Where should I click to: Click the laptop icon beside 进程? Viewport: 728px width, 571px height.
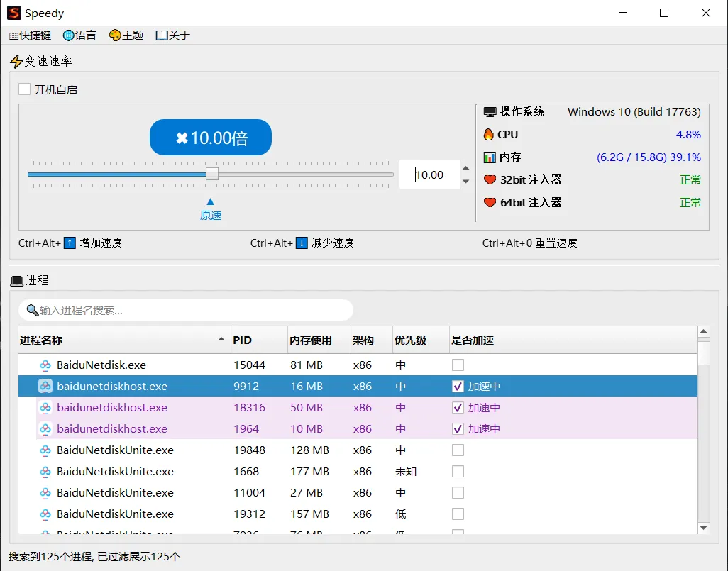[17, 281]
